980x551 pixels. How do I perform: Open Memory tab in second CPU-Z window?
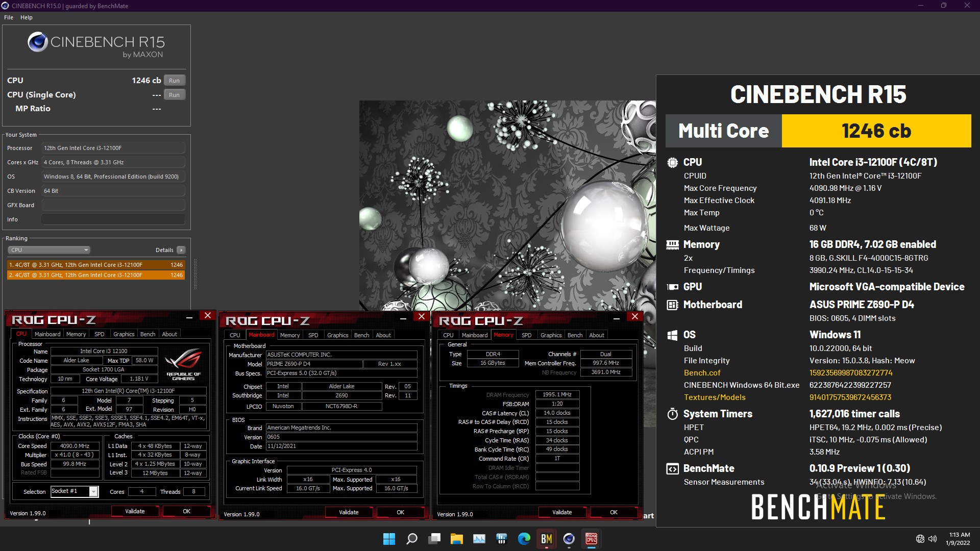tap(289, 335)
